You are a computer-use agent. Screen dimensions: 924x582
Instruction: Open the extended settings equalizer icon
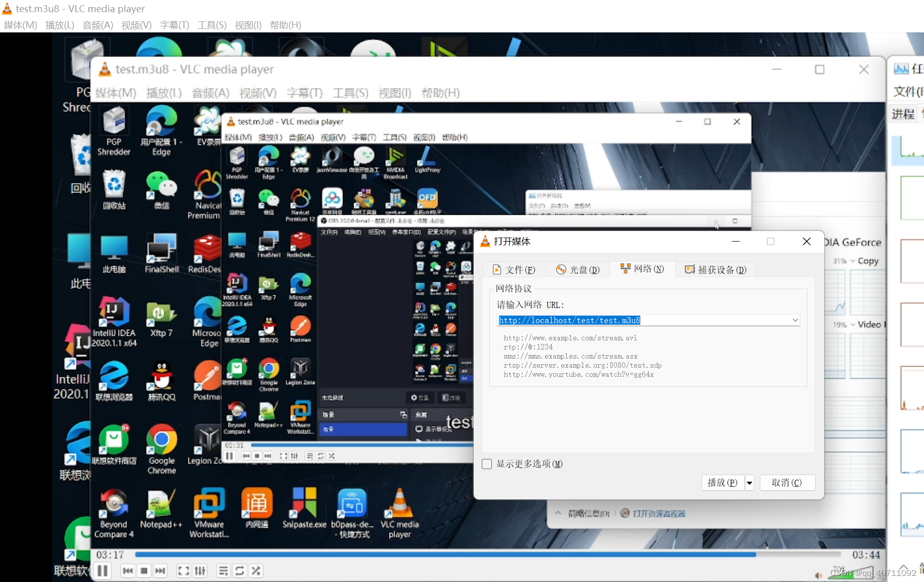click(200, 570)
